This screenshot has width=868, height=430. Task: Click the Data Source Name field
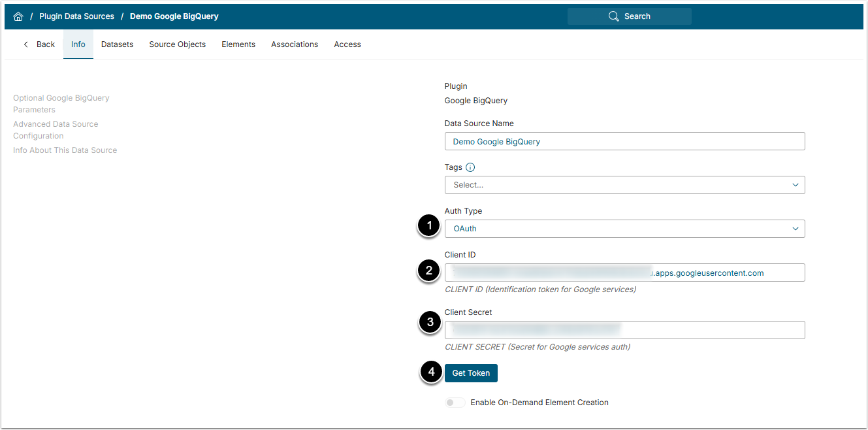click(624, 141)
